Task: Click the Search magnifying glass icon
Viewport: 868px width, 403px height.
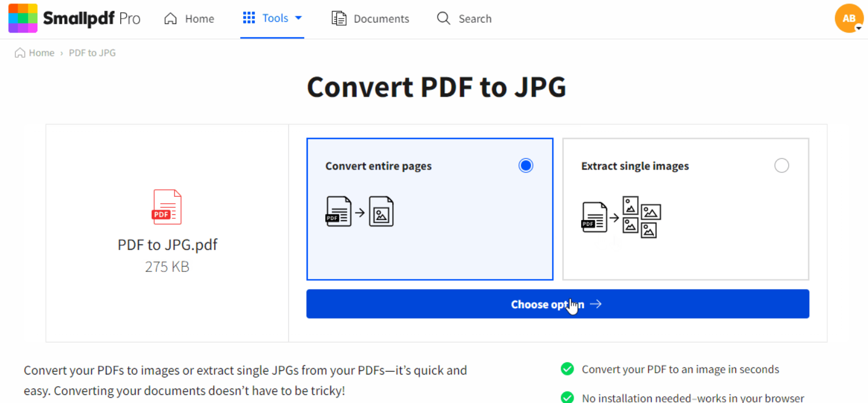Action: [x=443, y=19]
